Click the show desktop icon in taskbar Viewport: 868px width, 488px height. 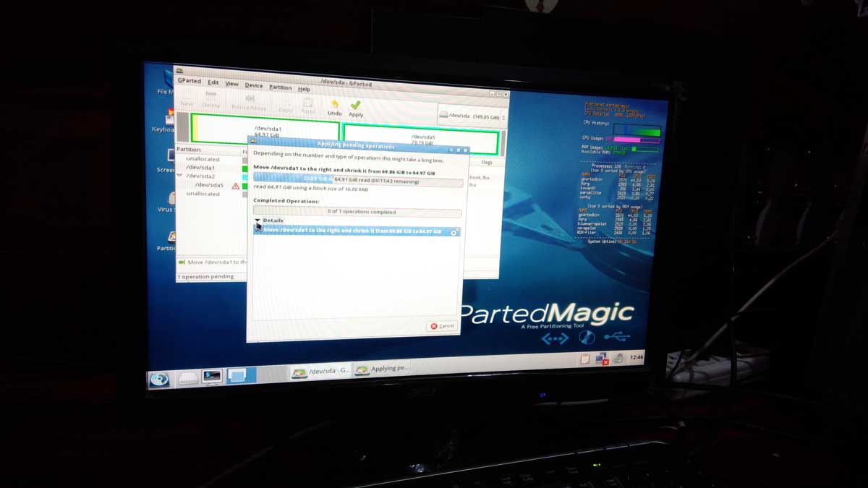[x=237, y=375]
